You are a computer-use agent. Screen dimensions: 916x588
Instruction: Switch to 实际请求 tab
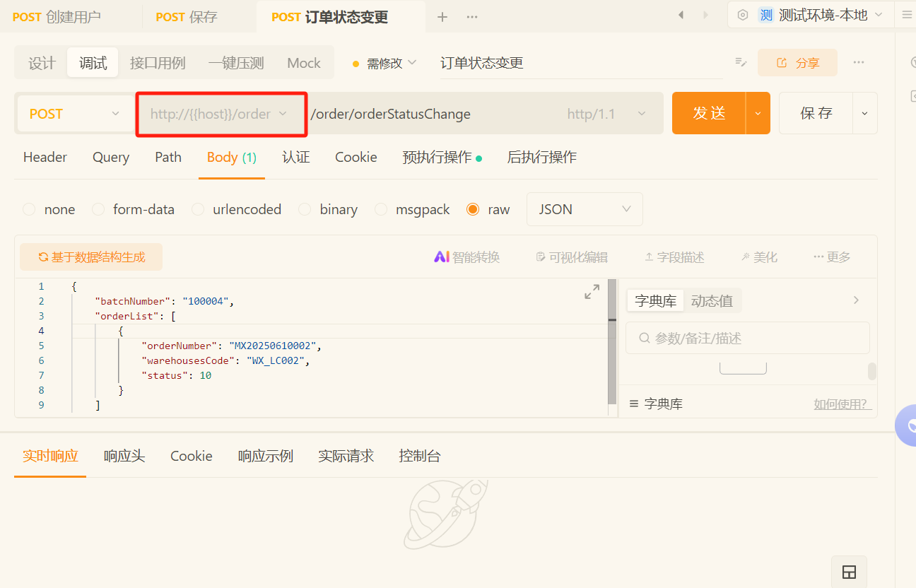[x=346, y=456]
